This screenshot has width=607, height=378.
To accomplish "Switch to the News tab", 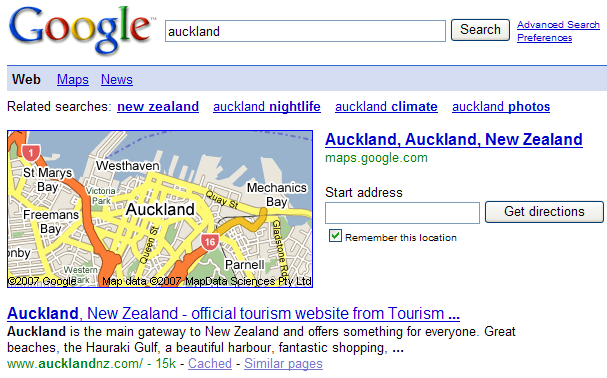I will 117,79.
